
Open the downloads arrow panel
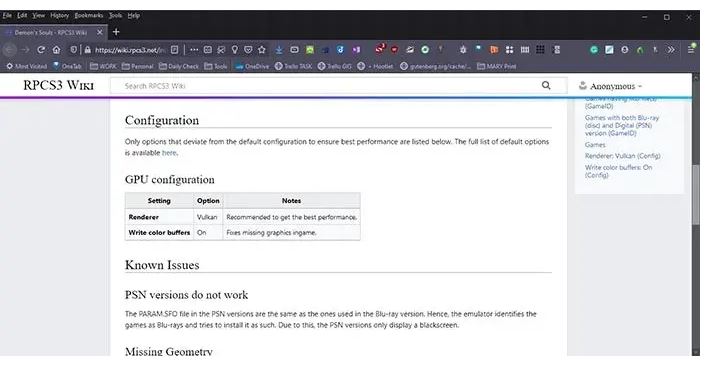point(279,50)
